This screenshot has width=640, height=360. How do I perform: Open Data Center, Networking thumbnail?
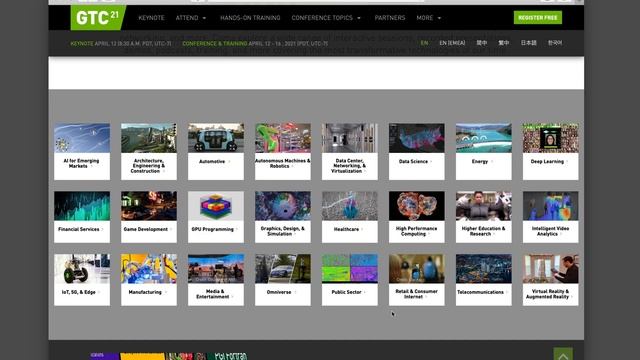(x=350, y=138)
